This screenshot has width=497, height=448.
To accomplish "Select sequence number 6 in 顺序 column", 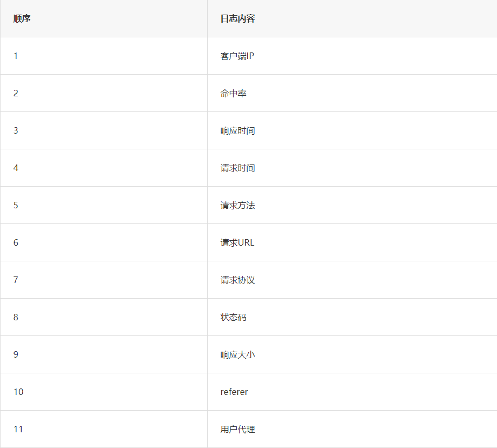I will point(16,242).
